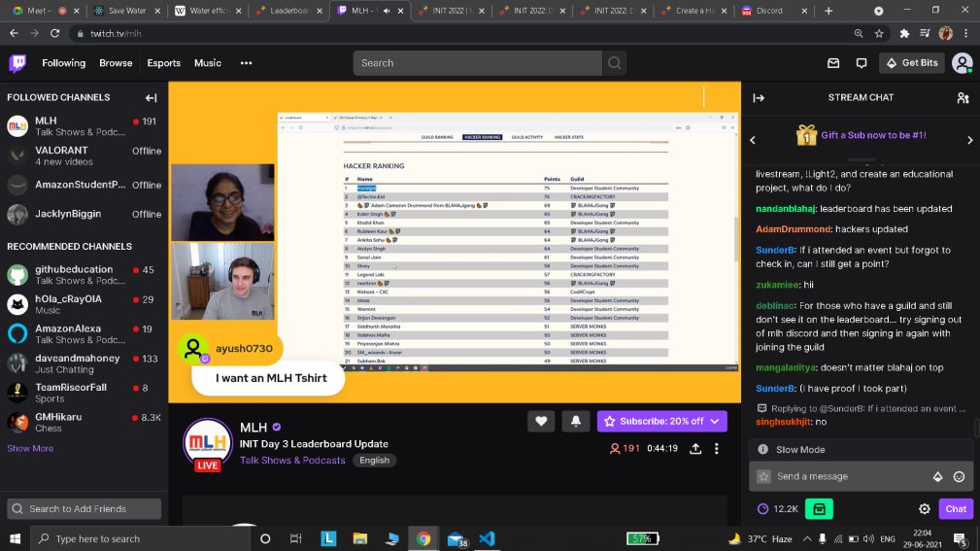Open the Windows notification center icon
This screenshot has width=980, height=551.
(960, 538)
